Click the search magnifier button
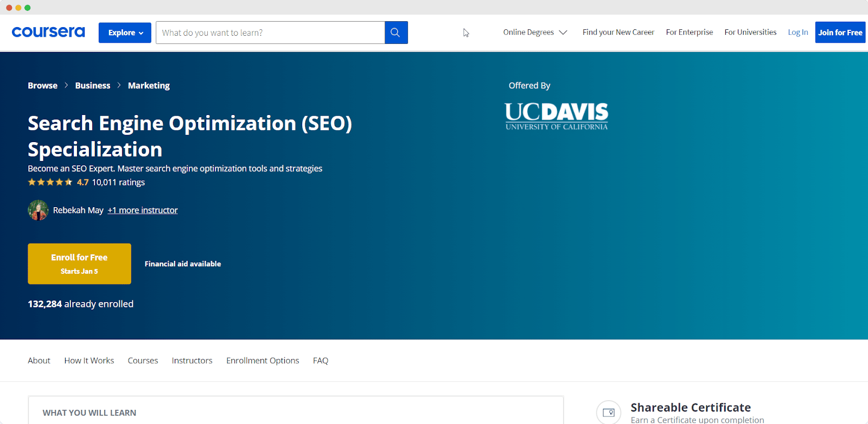This screenshot has width=868, height=424. 396,33
